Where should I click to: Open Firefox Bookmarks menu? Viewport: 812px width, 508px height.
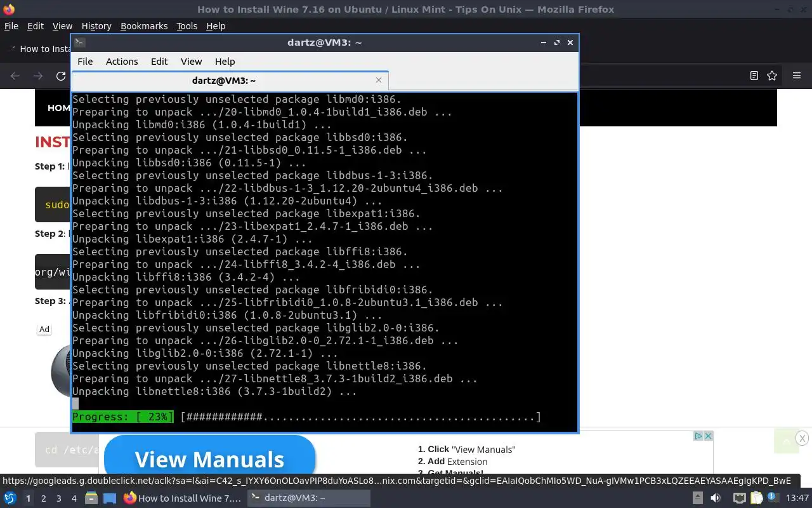point(144,26)
